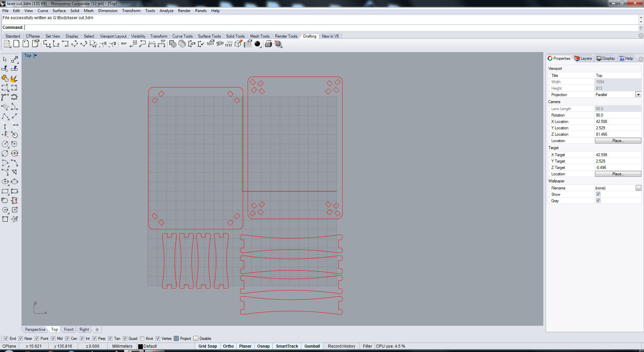644x352 pixels.
Task: Switch to the Solid Tools toolbar tab
Action: [235, 36]
